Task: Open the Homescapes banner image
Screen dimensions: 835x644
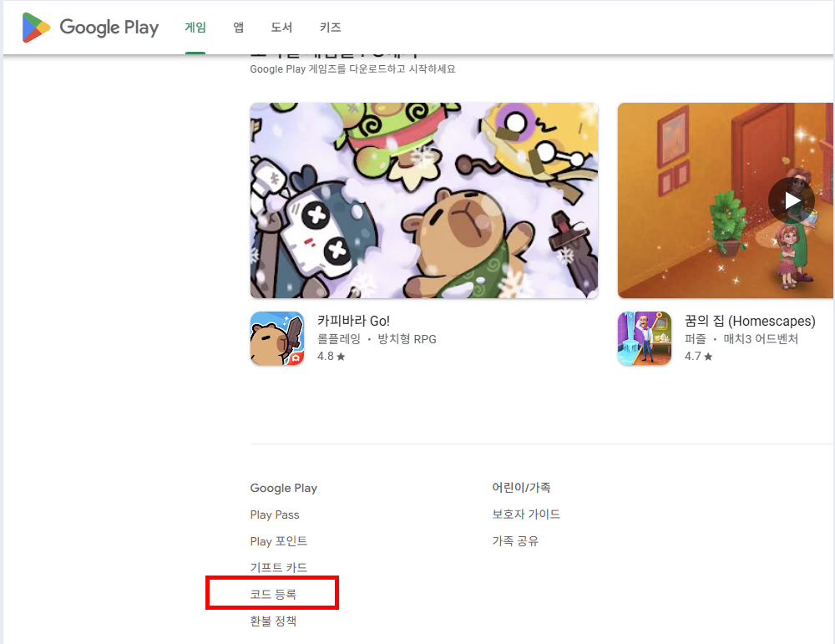Action: (726, 200)
